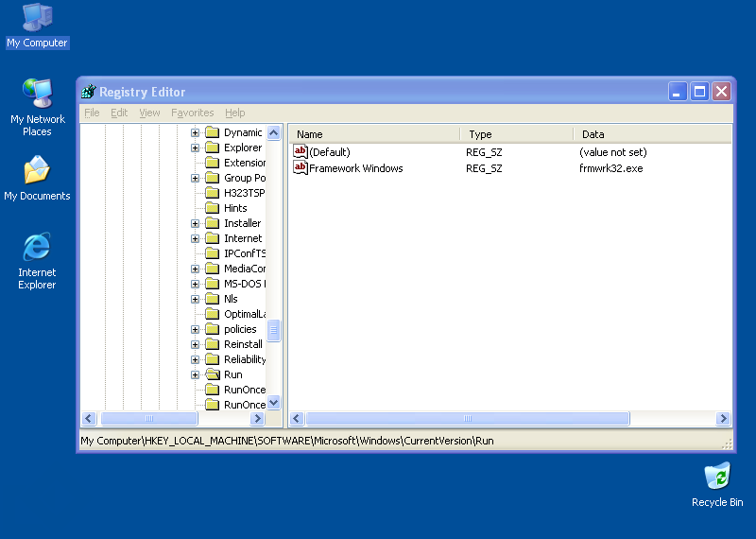The image size is (756, 539).
Task: Select the H323TSP key in the tree
Action: (x=244, y=193)
